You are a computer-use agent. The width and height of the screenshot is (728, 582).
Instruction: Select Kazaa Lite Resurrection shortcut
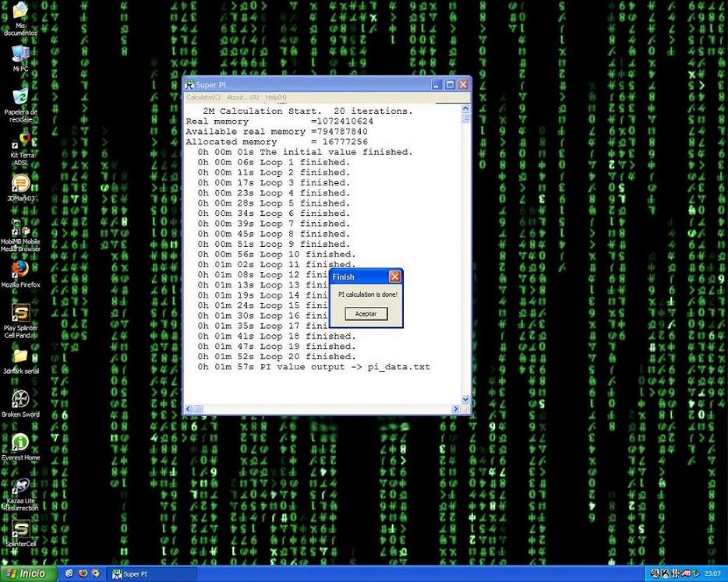(x=20, y=494)
